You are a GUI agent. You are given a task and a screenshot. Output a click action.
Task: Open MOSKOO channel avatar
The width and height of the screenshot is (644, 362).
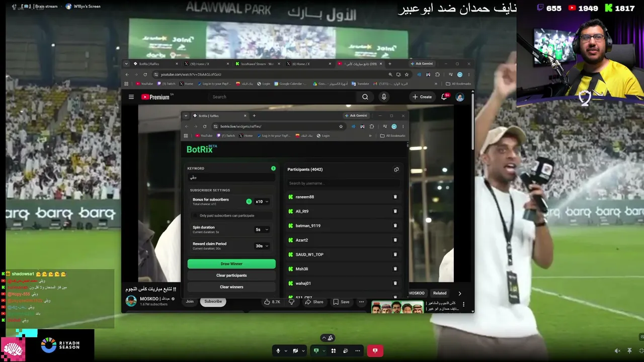point(131,301)
